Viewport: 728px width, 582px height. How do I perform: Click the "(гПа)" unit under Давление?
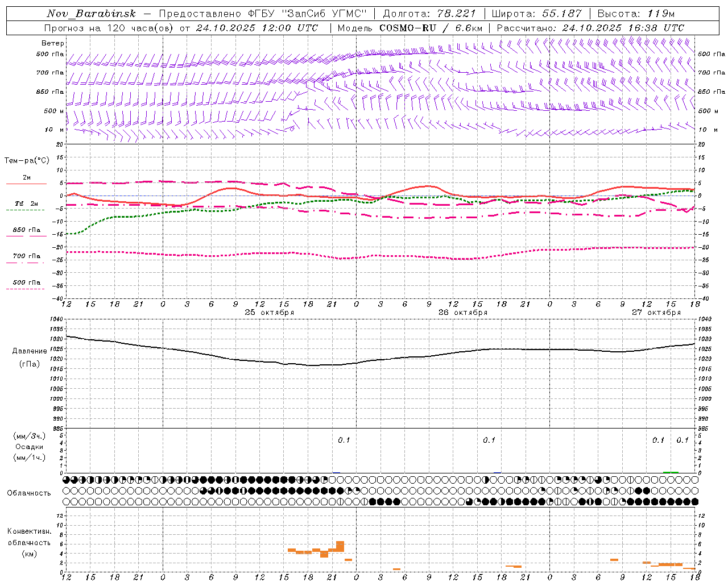30,364
